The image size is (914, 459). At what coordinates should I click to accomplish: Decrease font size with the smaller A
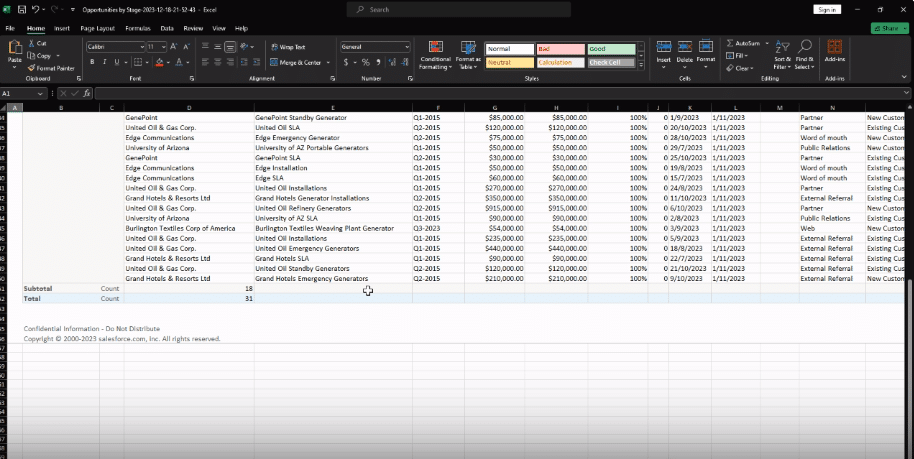[x=187, y=47]
